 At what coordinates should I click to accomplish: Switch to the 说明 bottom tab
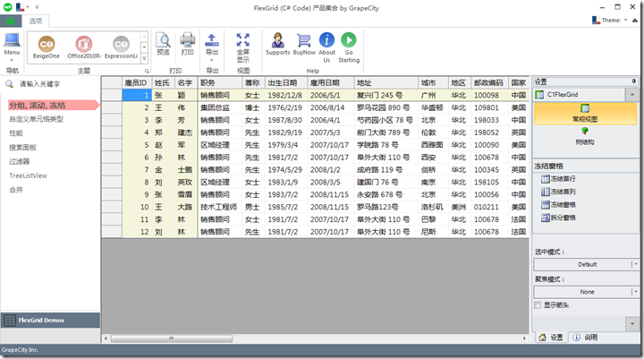click(585, 338)
